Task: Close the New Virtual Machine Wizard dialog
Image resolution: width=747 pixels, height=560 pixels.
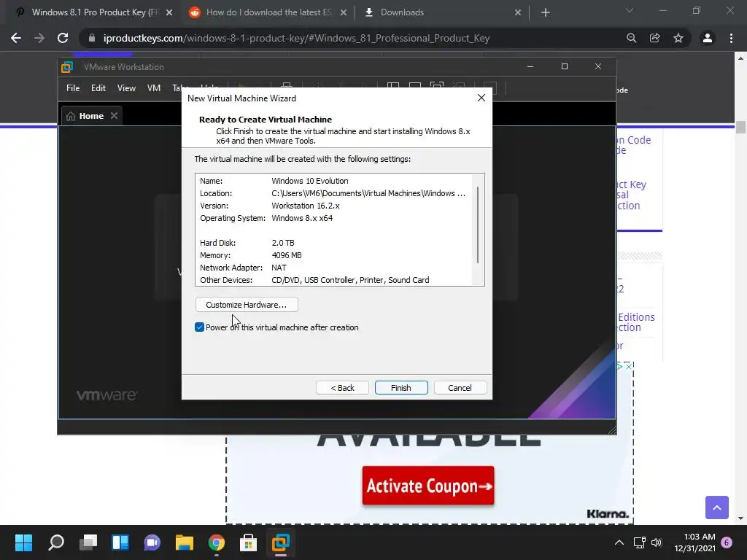Action: pos(481,98)
